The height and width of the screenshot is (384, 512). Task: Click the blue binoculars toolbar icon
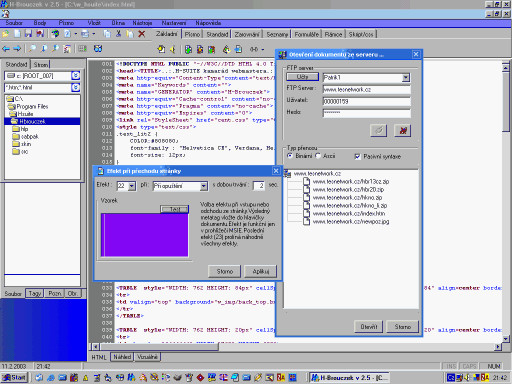tap(98, 49)
